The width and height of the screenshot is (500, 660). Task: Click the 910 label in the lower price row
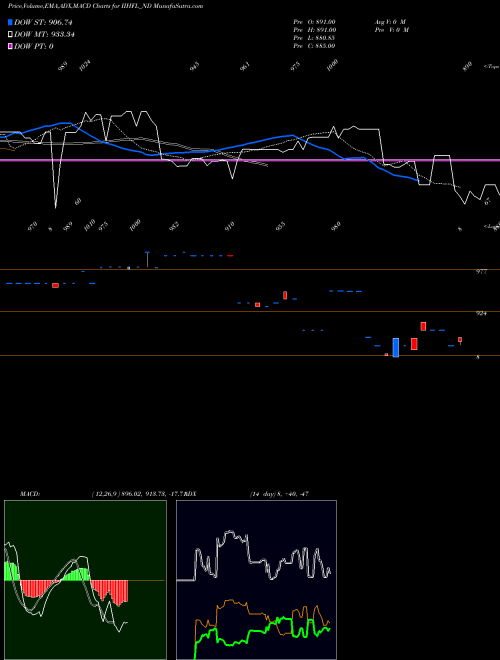(x=230, y=226)
